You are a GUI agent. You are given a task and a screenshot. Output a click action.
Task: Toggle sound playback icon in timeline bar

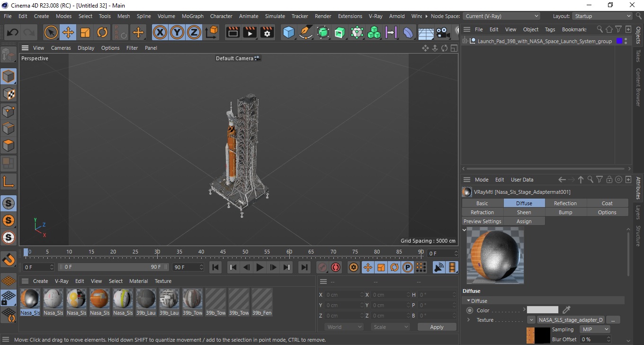tap(439, 267)
